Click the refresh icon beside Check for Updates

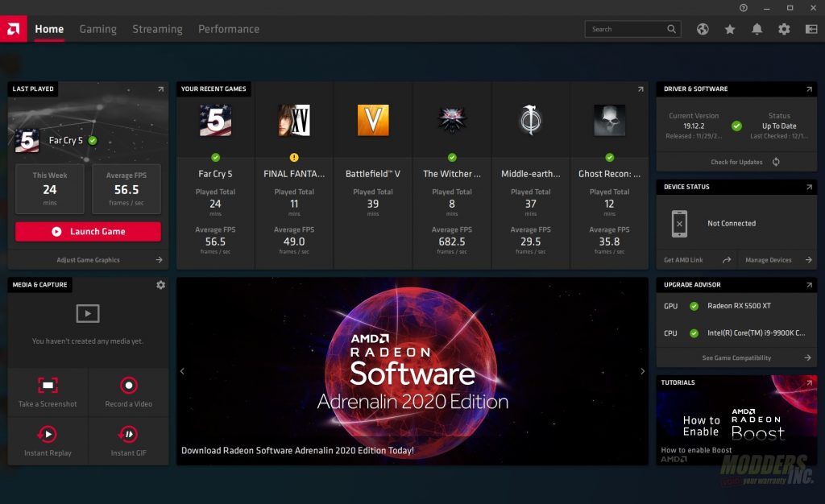pyautogui.click(x=776, y=162)
